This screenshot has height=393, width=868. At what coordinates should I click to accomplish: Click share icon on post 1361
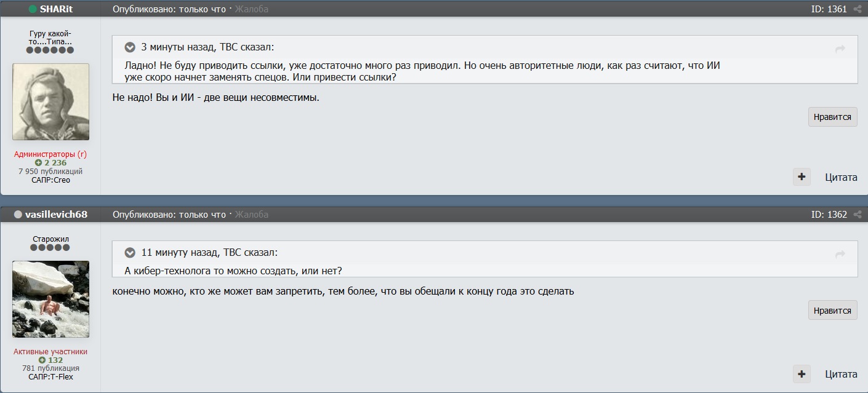click(858, 9)
